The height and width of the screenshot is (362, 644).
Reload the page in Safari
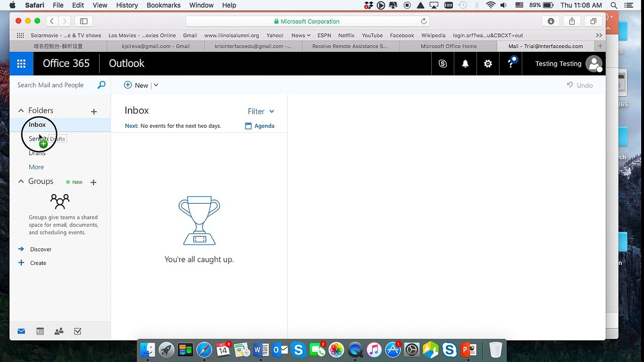[x=424, y=21]
